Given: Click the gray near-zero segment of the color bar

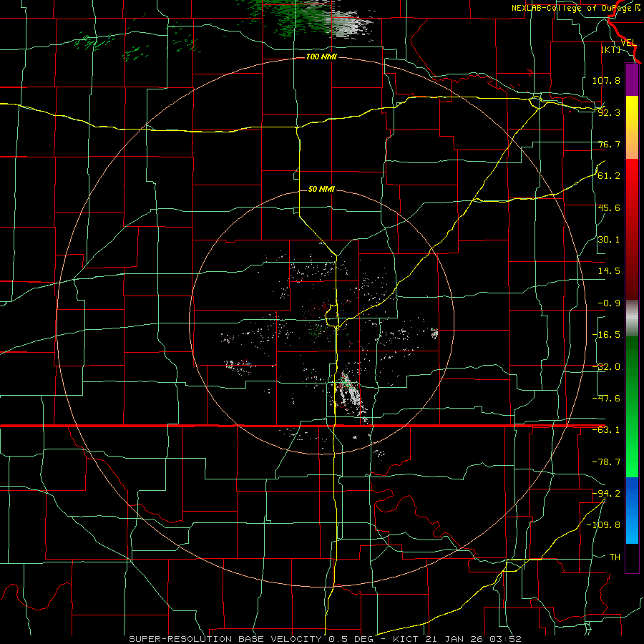Looking at the screenshot, I should point(632,318).
